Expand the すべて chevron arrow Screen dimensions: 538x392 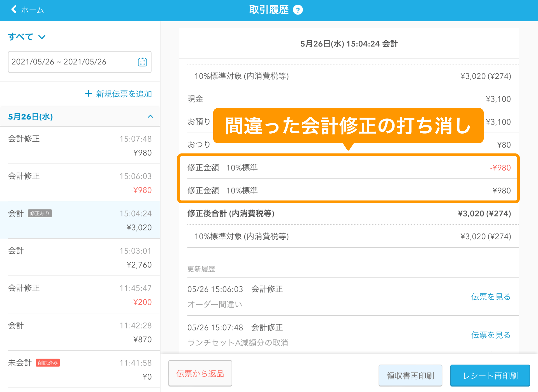42,37
